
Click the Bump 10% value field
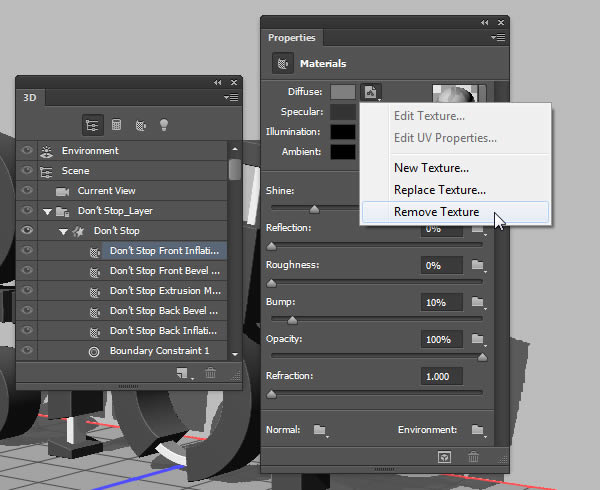pyautogui.click(x=442, y=303)
